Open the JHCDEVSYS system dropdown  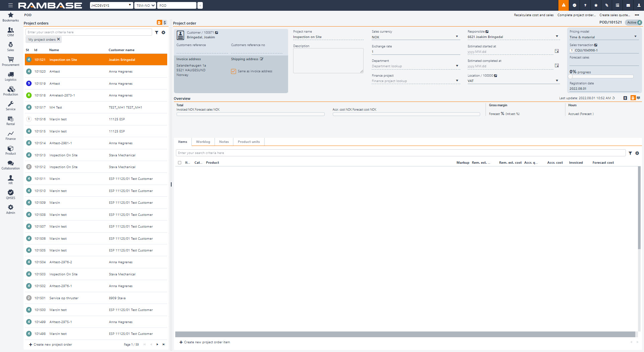(111, 5)
